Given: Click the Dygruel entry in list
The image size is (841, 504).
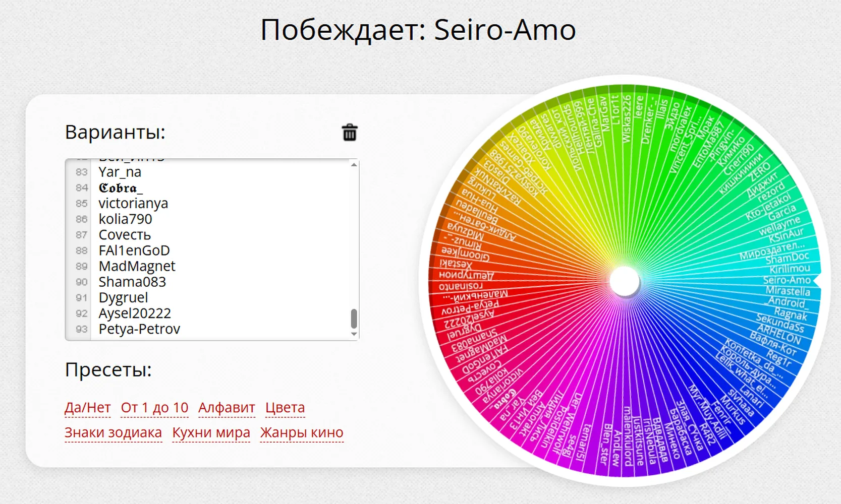Looking at the screenshot, I should click(x=123, y=297).
